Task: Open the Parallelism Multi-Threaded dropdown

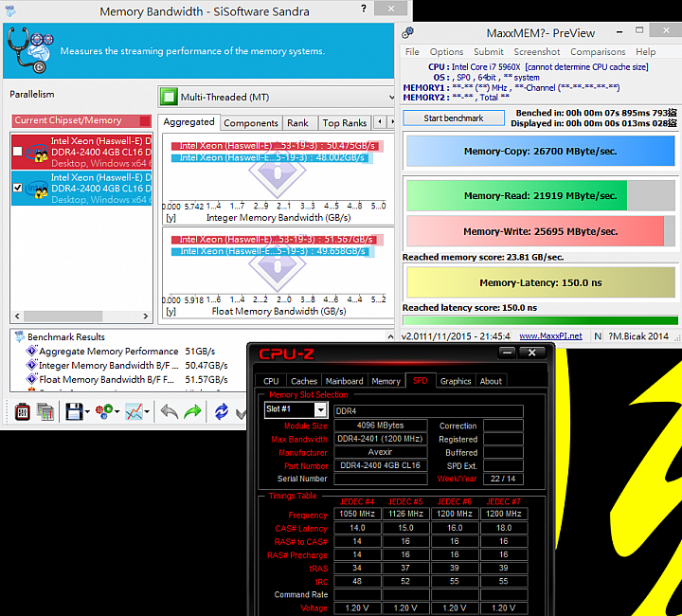Action: 391,97
